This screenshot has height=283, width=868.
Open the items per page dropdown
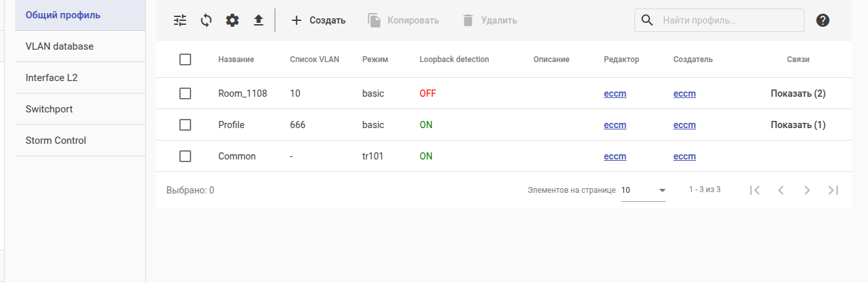643,190
